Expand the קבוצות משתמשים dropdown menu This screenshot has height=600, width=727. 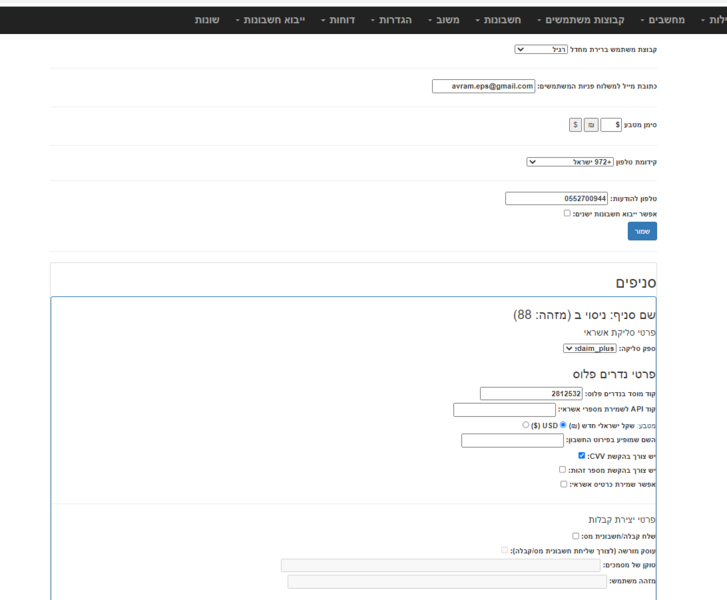pyautogui.click(x=581, y=20)
